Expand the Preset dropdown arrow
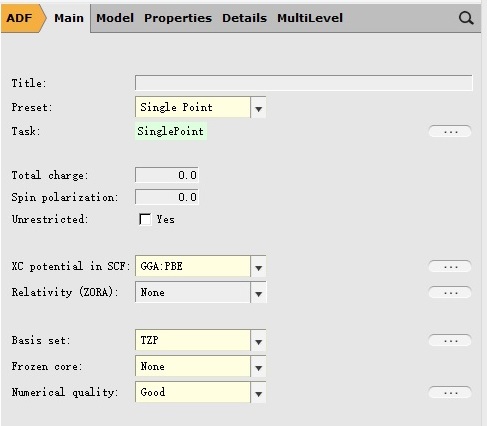Viewport: 487px width, 426px height. click(258, 107)
